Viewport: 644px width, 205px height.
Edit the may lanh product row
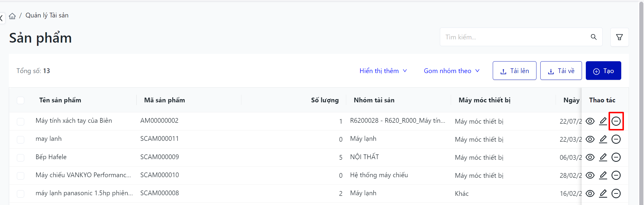[603, 139]
